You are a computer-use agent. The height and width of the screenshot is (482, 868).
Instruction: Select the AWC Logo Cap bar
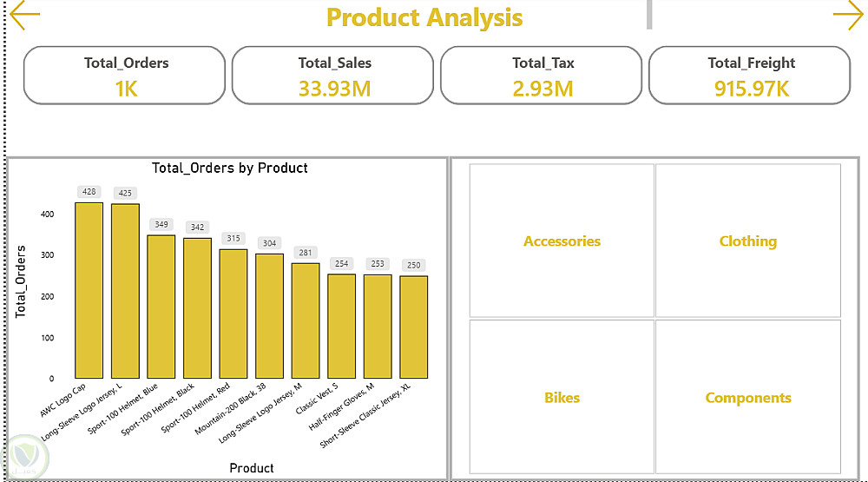pos(89,290)
